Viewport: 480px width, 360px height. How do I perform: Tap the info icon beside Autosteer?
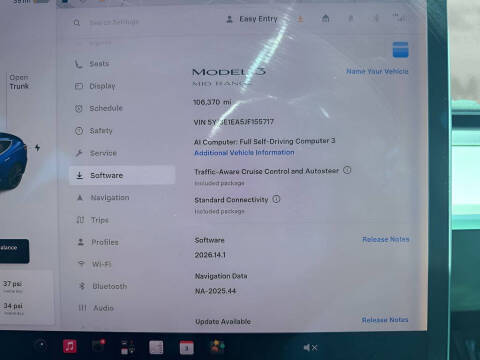pyautogui.click(x=347, y=170)
